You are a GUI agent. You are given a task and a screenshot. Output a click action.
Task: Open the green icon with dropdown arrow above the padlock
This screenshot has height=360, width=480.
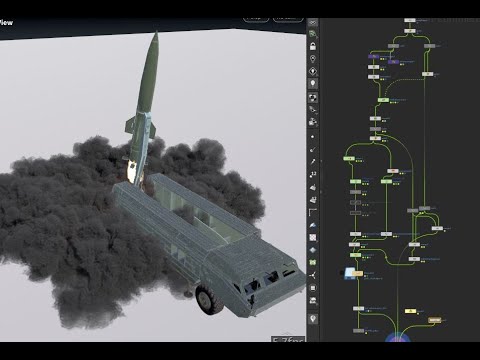point(313,34)
